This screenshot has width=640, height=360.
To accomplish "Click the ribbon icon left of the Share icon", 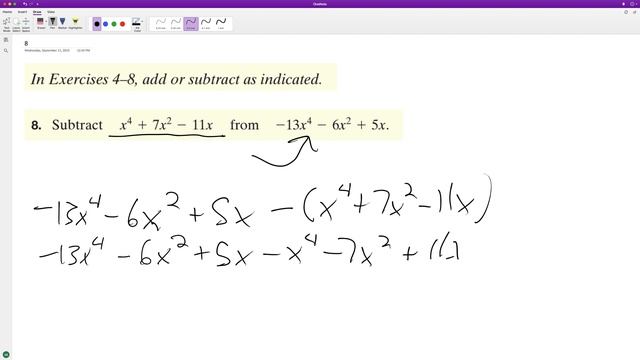I will click(x=626, y=12).
